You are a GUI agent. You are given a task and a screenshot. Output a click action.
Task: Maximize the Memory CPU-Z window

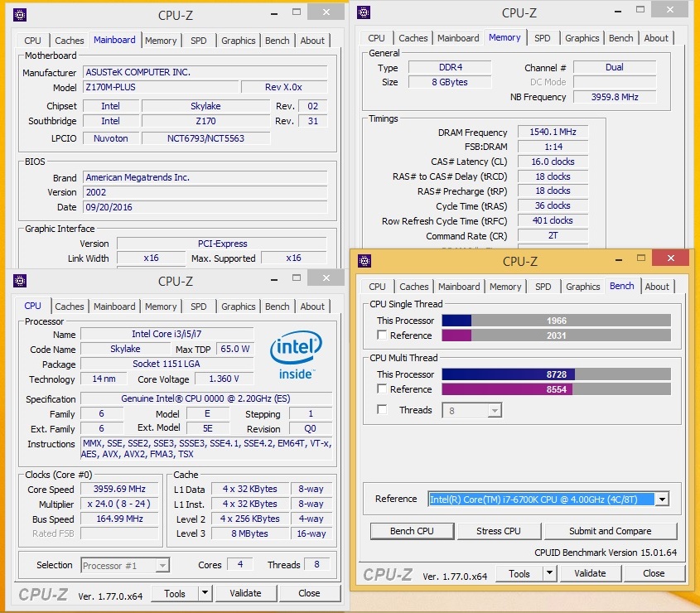pyautogui.click(x=640, y=10)
